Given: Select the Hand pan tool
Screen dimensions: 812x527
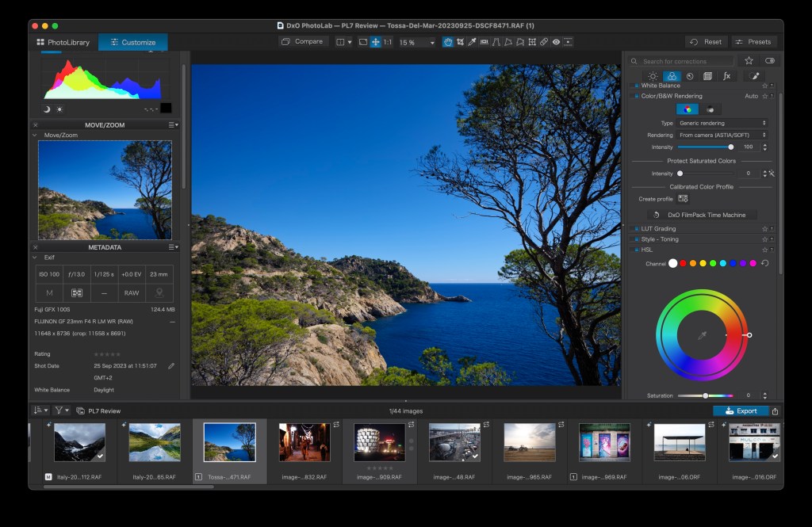Looking at the screenshot, I should click(446, 42).
